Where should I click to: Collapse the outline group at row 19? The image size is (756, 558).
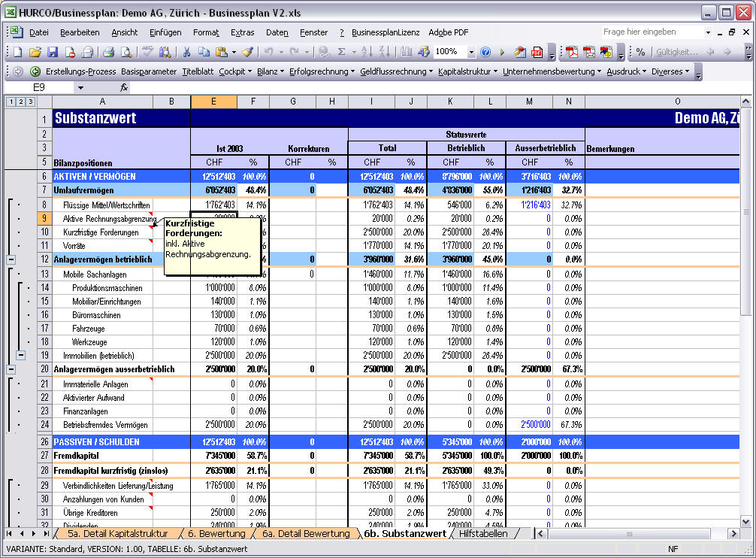coord(20,356)
